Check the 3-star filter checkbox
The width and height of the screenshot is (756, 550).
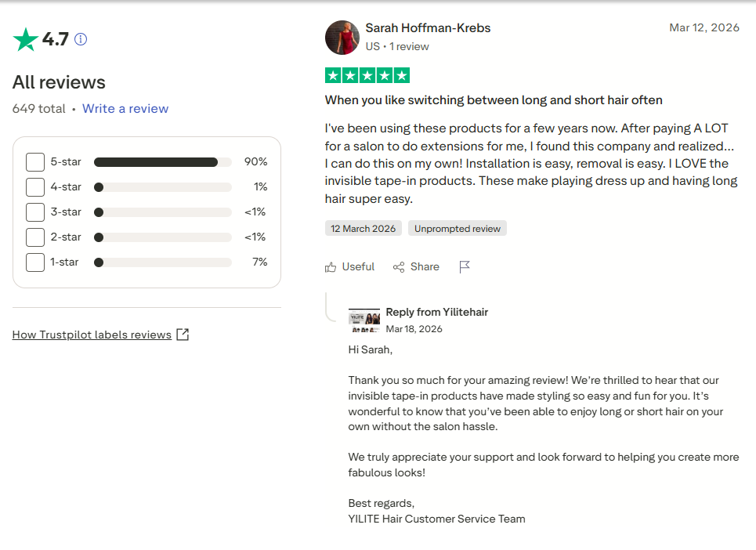click(x=35, y=212)
